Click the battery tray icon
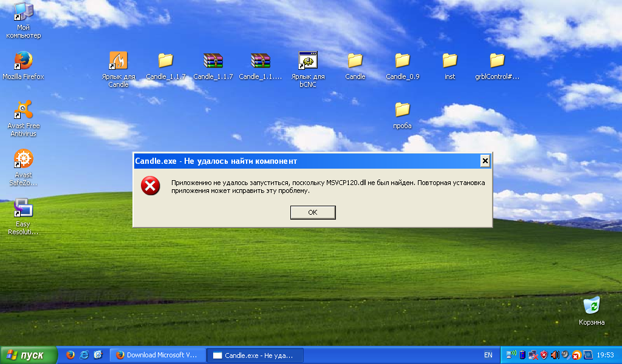The width and height of the screenshot is (622, 364). click(522, 355)
